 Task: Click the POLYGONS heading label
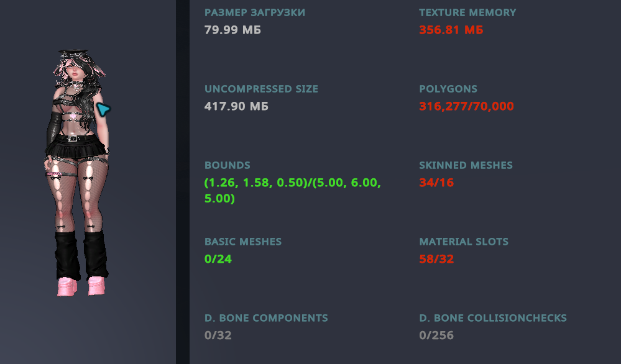pyautogui.click(x=448, y=89)
